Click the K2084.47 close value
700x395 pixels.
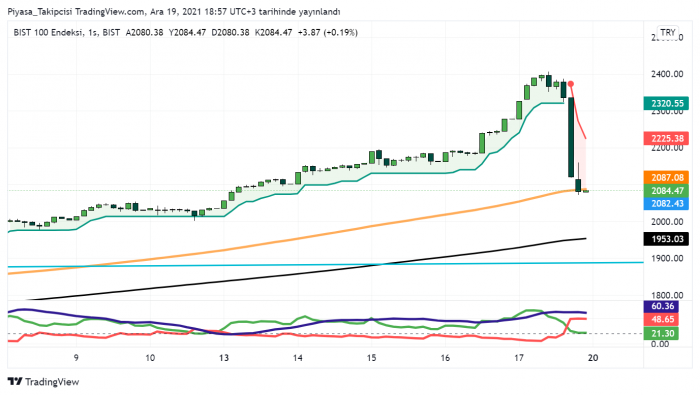pyautogui.click(x=273, y=33)
